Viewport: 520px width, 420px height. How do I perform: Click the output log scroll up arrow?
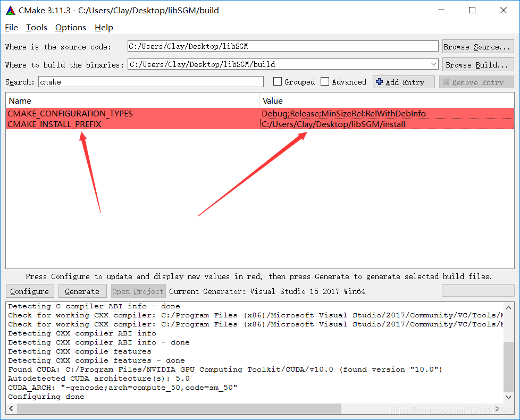pos(508,307)
